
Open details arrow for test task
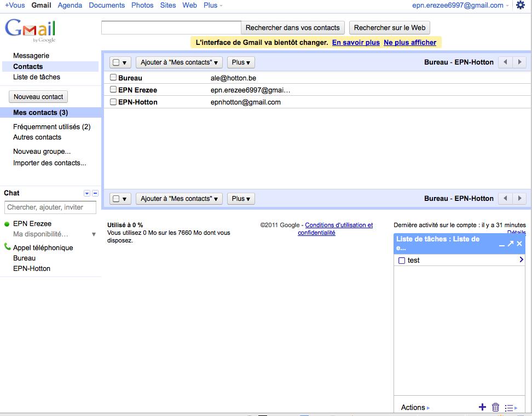pos(521,260)
